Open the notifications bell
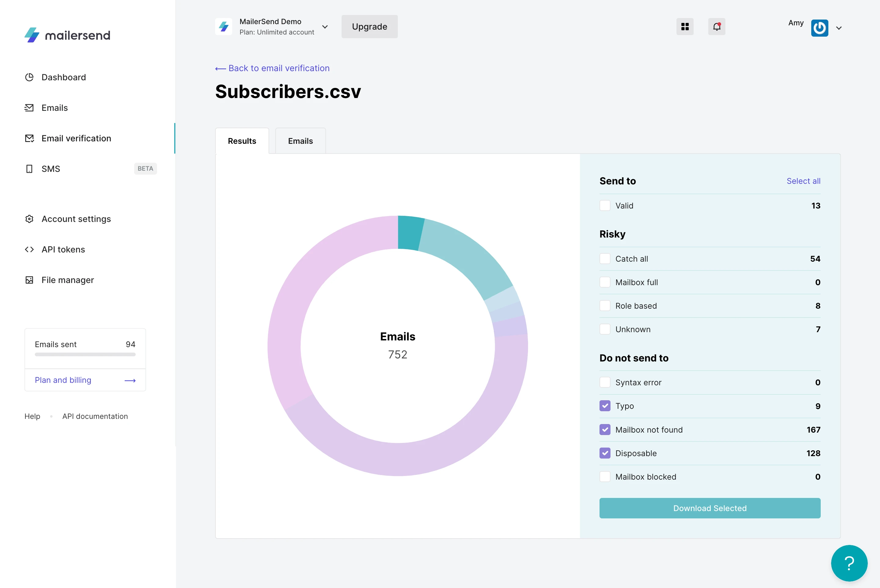 click(x=717, y=27)
